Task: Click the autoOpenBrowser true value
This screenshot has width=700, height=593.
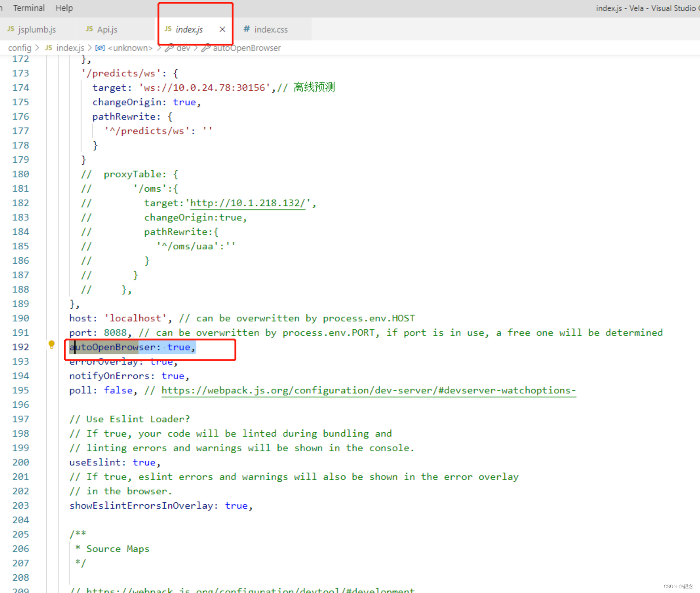Action: tap(179, 347)
